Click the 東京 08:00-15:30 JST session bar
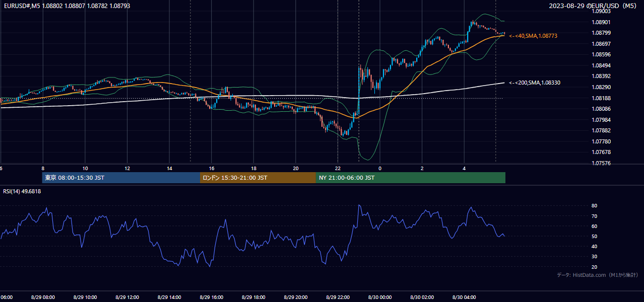 coord(121,178)
